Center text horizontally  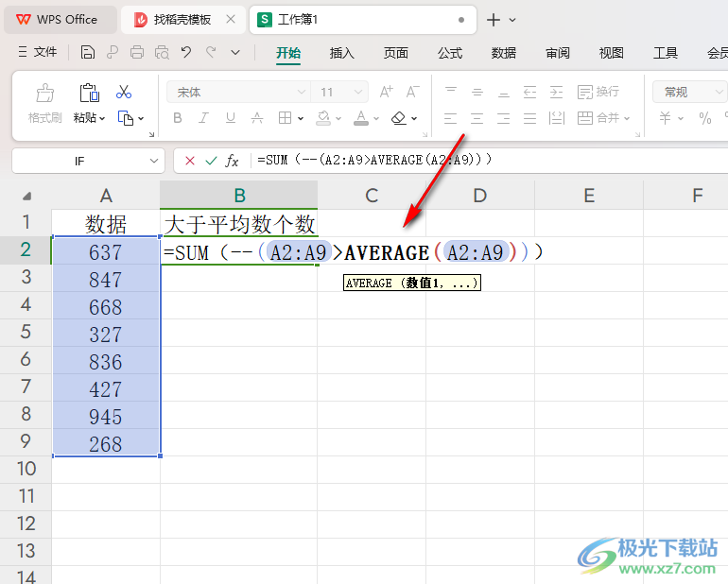[x=477, y=118]
